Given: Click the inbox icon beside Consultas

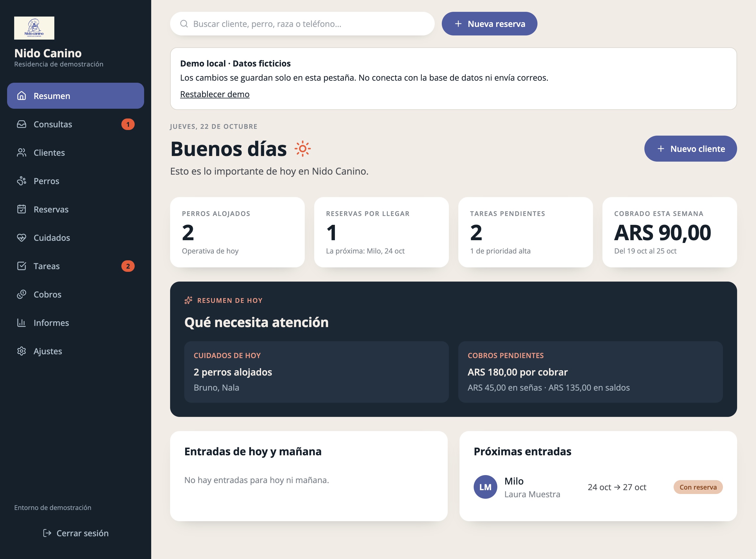Looking at the screenshot, I should point(21,124).
